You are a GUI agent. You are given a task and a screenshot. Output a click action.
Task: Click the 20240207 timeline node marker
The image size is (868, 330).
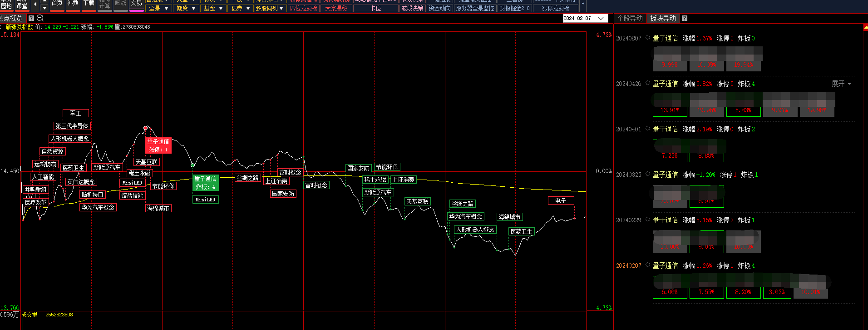tap(648, 265)
